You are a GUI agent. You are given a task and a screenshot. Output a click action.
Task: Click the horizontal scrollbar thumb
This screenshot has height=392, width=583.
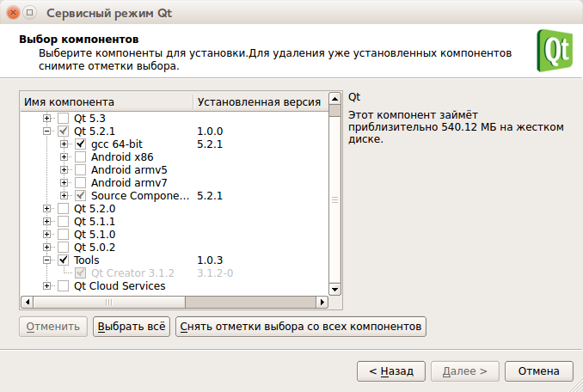click(x=109, y=302)
